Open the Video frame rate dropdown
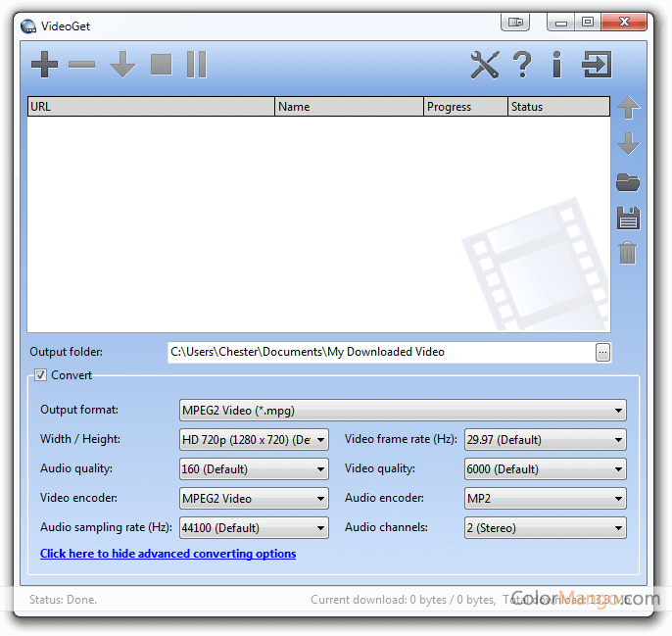672x636 pixels. point(545,440)
